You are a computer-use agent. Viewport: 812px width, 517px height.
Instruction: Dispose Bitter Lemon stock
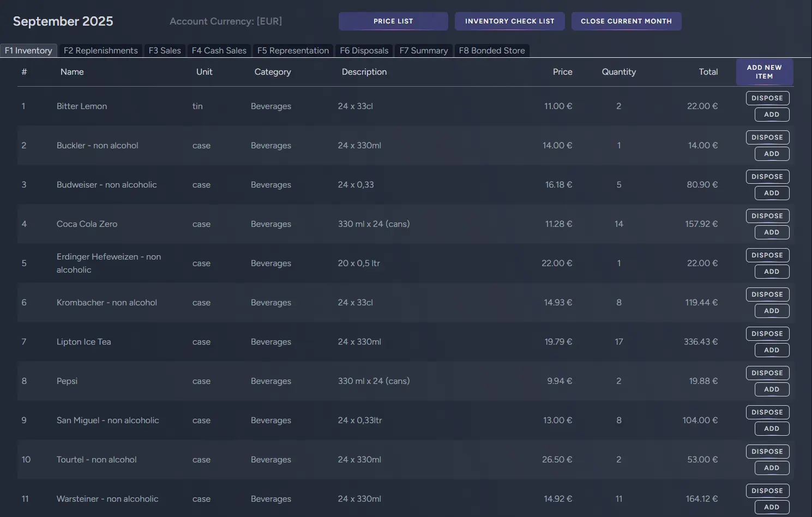(x=767, y=98)
